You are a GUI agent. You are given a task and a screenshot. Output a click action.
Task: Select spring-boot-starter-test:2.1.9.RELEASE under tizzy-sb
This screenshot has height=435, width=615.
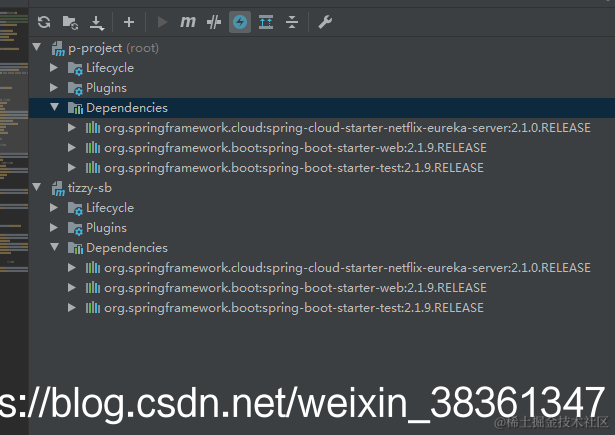tap(294, 308)
